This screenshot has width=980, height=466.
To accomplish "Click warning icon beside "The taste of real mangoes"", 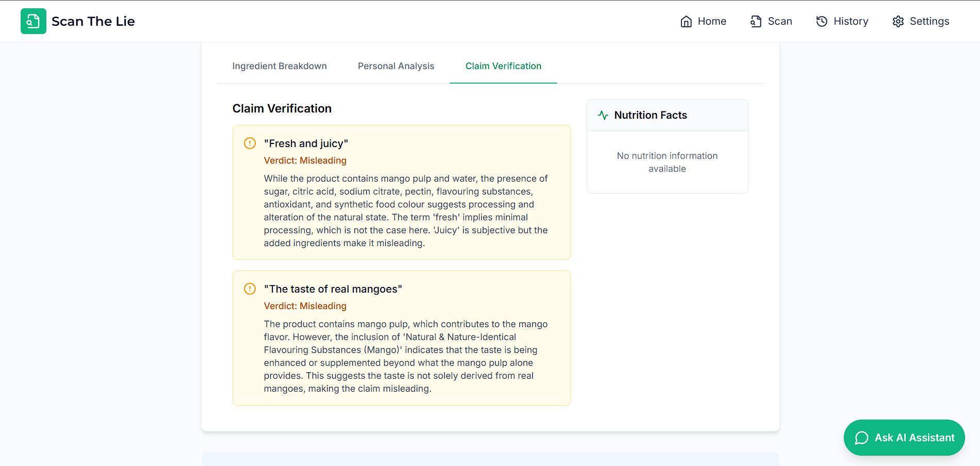I will pos(250,288).
